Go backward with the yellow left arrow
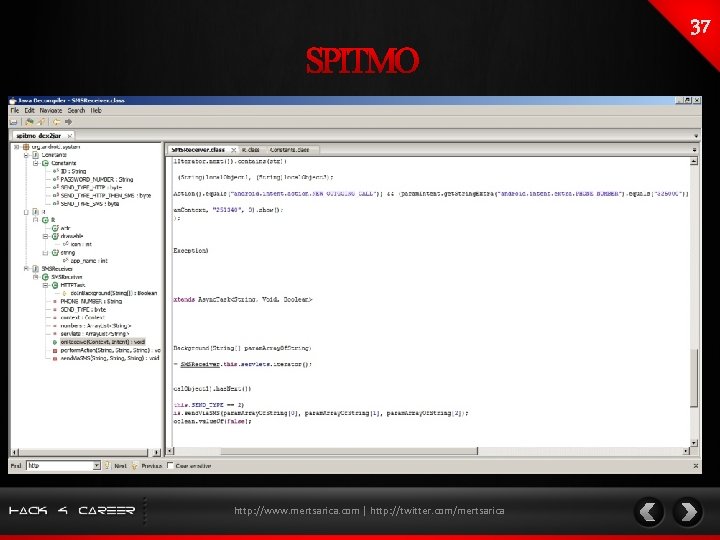This screenshot has width=720, height=540. click(56, 122)
